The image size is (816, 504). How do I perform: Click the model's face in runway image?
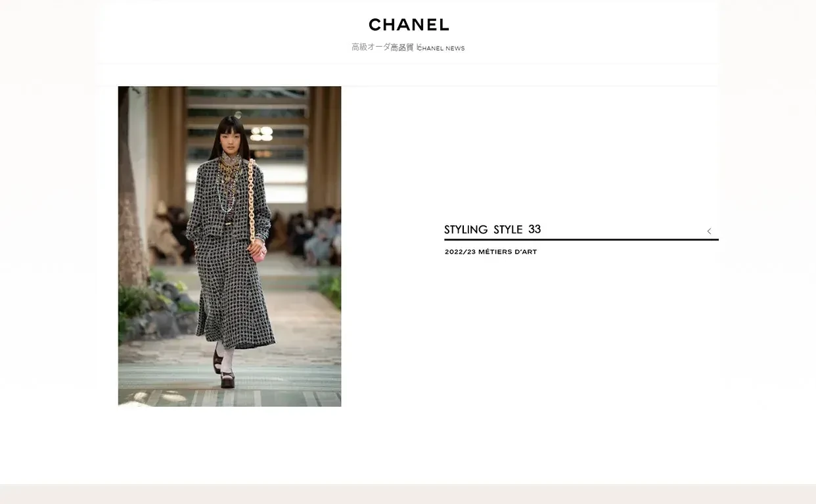[228, 140]
